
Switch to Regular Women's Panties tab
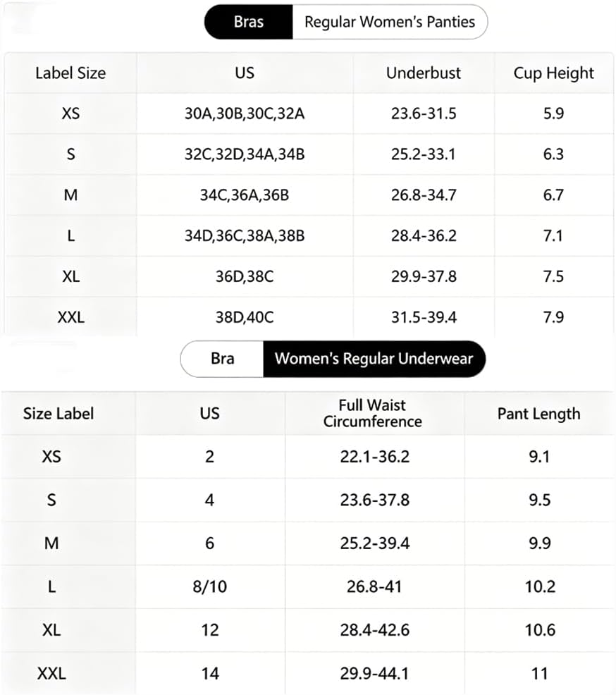[x=390, y=22]
